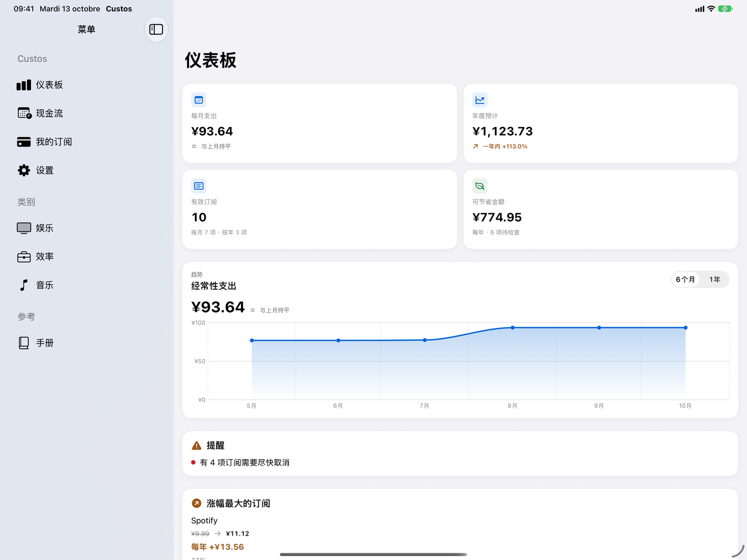Screen dimensions: 747x560
Task: Switch trend range to 1年
Action: point(714,279)
